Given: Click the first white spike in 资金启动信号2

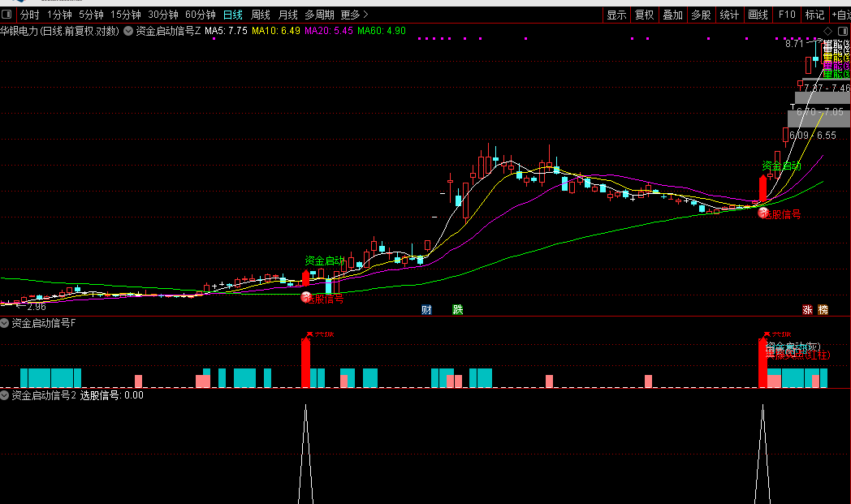Looking at the screenshot, I should 305,454.
